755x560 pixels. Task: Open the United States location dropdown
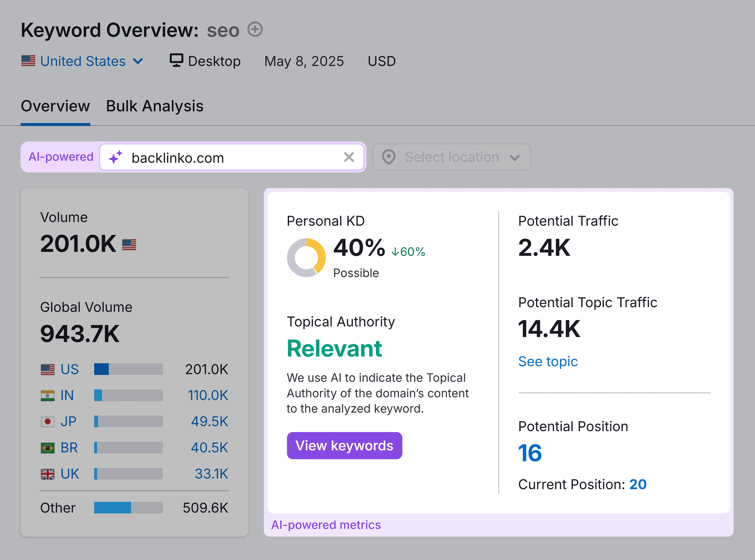click(x=137, y=61)
